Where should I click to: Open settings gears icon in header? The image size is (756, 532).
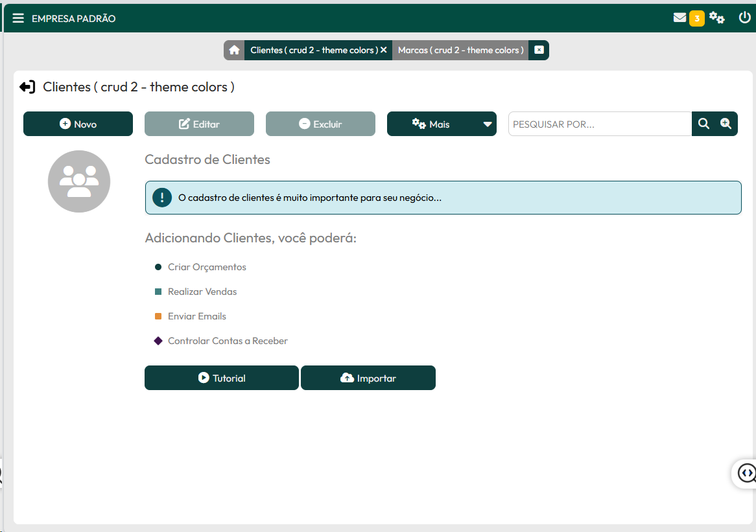click(x=716, y=18)
